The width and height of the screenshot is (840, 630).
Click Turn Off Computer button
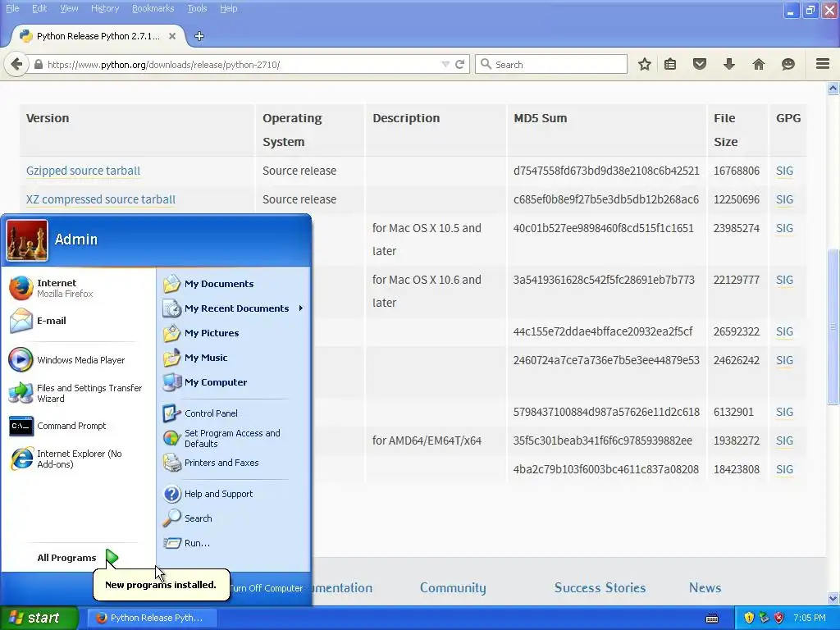267,588
